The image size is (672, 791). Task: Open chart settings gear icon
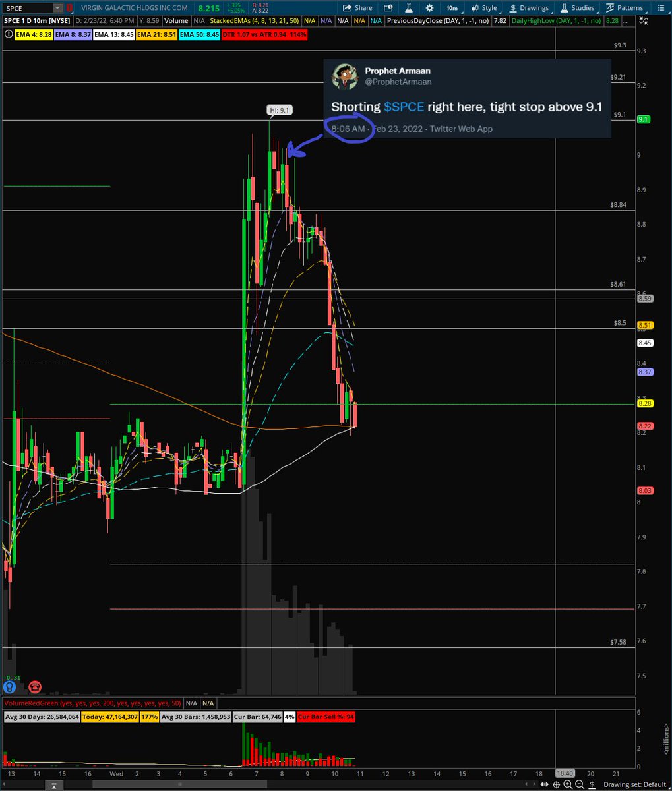click(x=429, y=8)
